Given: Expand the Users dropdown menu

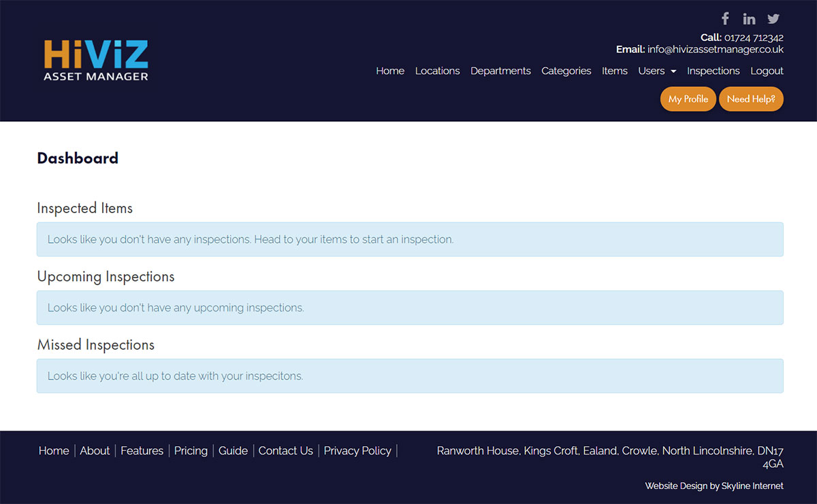Looking at the screenshot, I should tap(657, 71).
